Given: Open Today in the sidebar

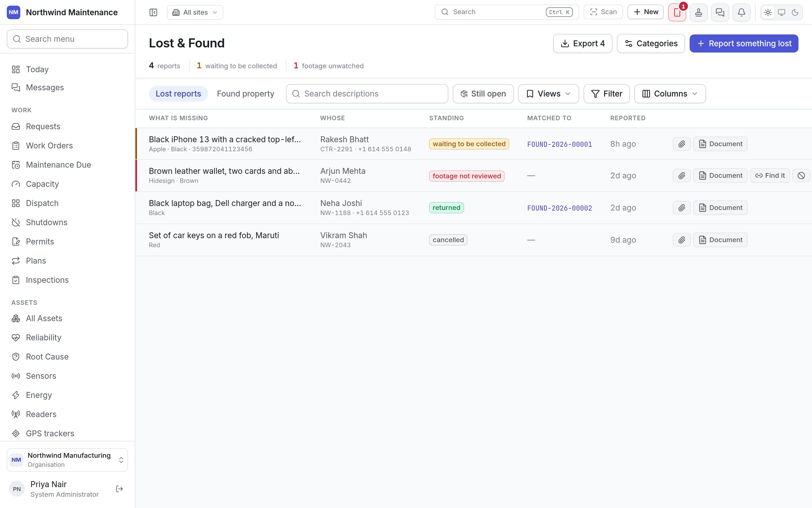Looking at the screenshot, I should pos(67,69).
